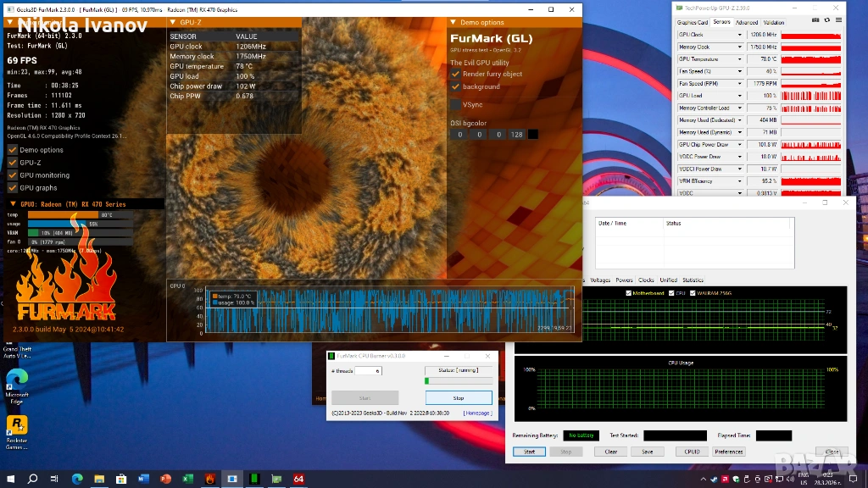
Task: Collapse the GPU0 Radeon RX 470 section
Action: point(13,204)
